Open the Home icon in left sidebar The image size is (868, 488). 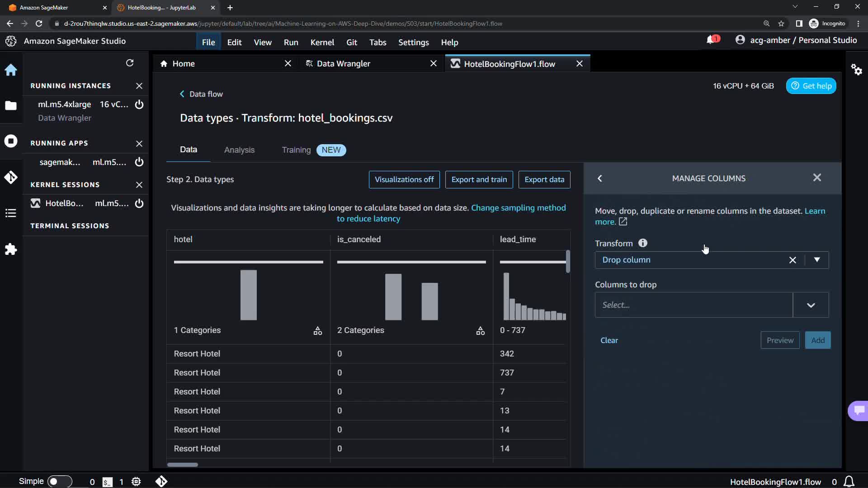tap(11, 70)
